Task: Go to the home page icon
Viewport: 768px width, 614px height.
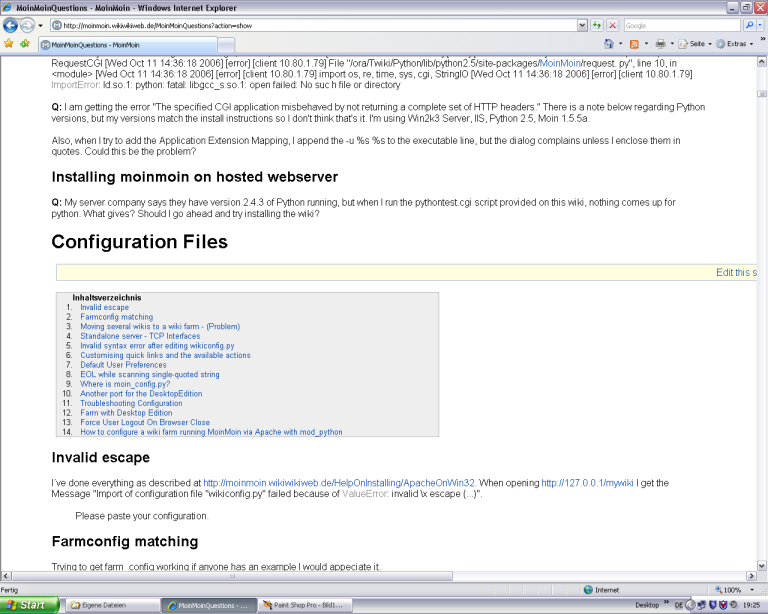Action: (609, 44)
